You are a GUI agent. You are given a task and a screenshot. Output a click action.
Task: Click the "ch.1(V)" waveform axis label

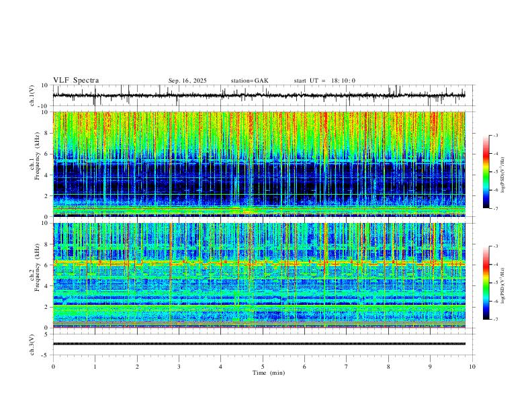pyautogui.click(x=32, y=95)
